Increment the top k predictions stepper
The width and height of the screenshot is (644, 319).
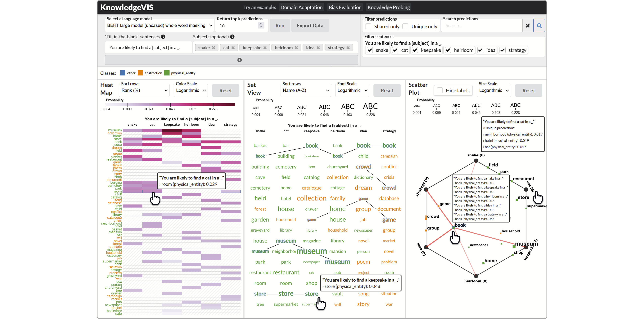(261, 24)
